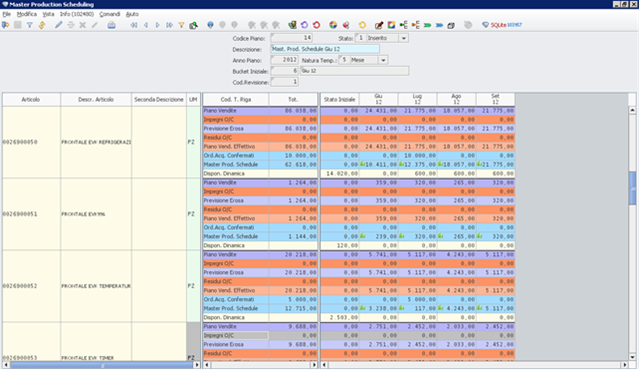
Task: Click the Codice Piano field
Action: tap(291, 38)
